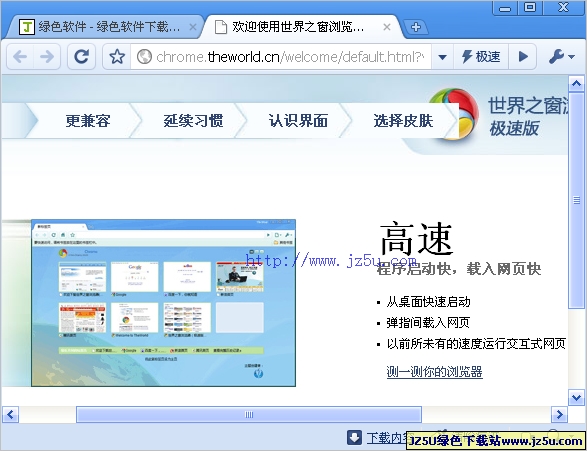Image resolution: width=587 pixels, height=451 pixels.
Task: Minimize the browser window
Action: [x=505, y=8]
